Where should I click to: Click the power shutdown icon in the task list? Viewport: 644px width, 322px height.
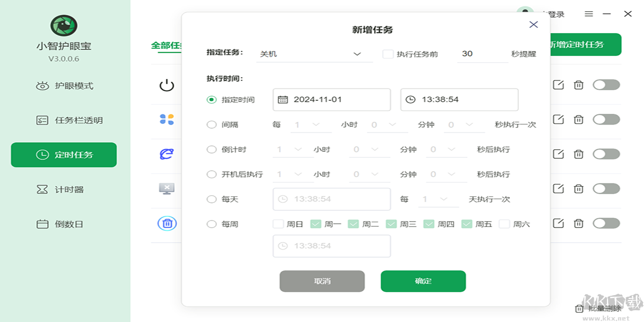click(167, 86)
